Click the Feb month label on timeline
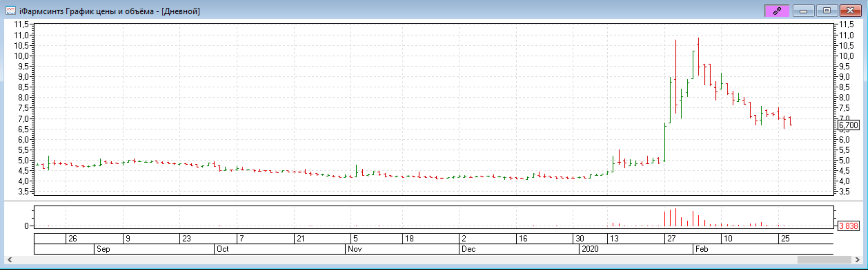868x270 pixels. (702, 249)
